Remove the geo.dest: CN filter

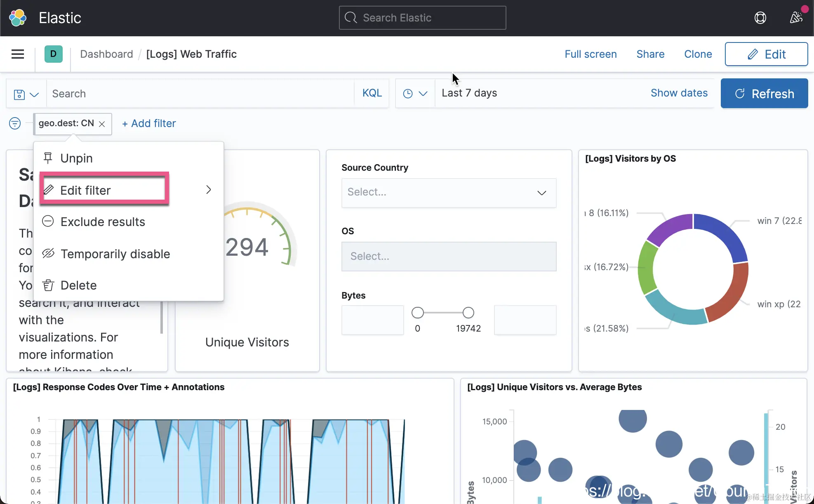click(102, 124)
